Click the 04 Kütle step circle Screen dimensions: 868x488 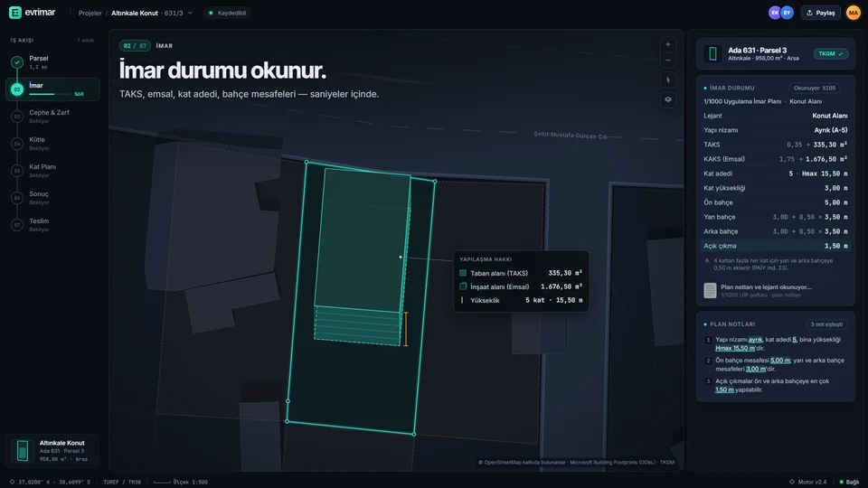17,144
